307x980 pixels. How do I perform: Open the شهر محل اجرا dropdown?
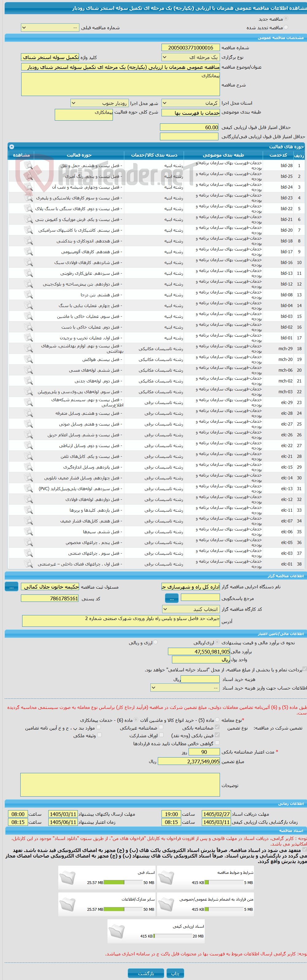(99, 103)
